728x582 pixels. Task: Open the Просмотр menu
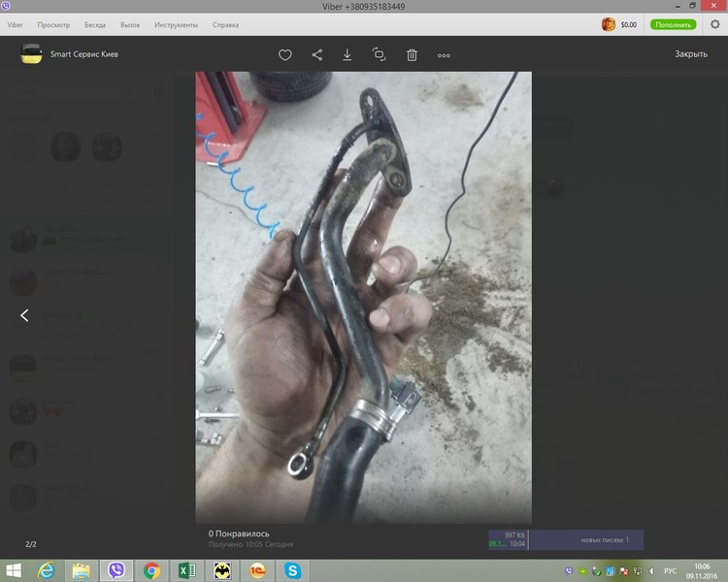click(x=53, y=24)
